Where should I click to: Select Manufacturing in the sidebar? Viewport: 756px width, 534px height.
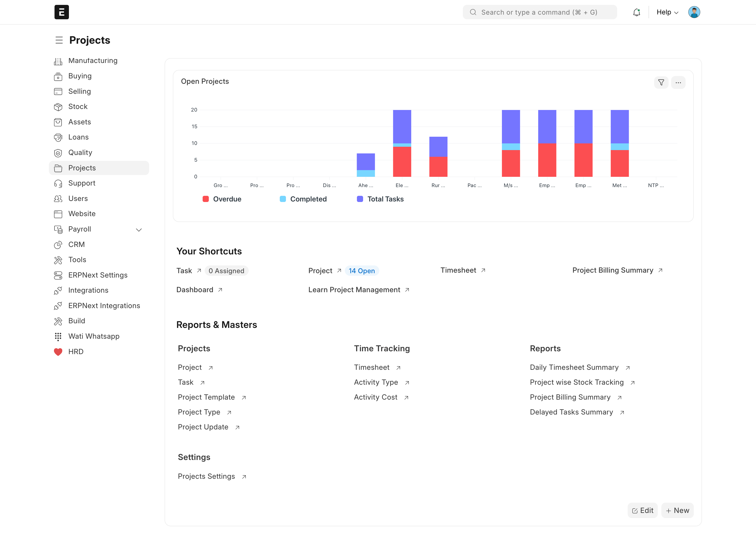tap(93, 61)
